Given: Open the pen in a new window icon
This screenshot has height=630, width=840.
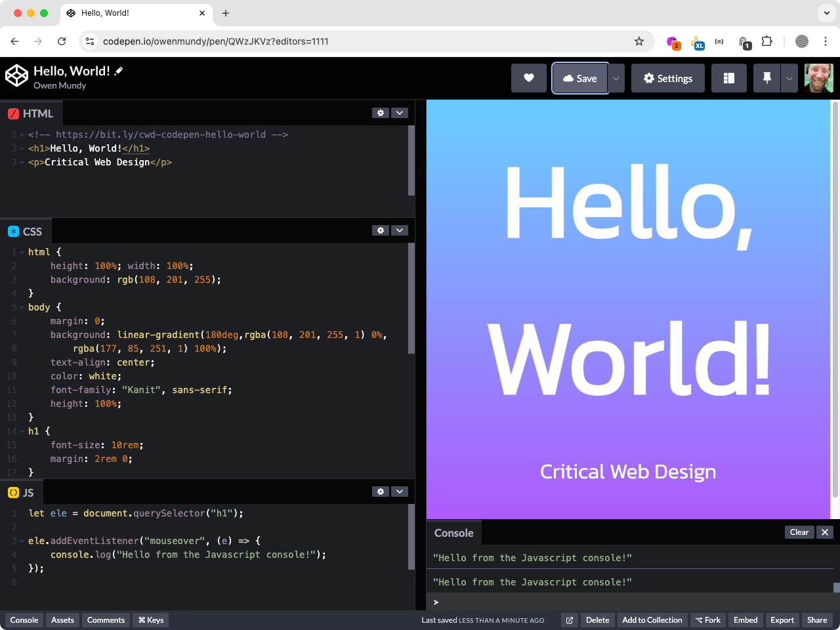Looking at the screenshot, I should 570,620.
